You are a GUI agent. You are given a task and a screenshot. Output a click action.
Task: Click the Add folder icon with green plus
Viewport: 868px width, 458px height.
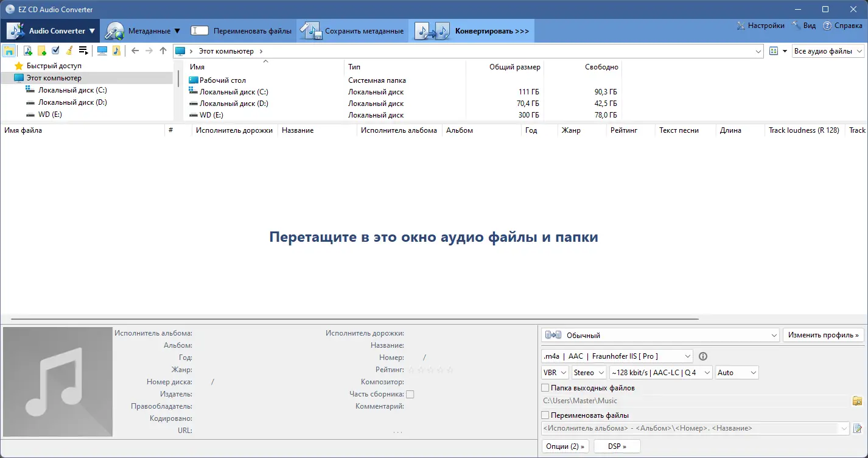tap(41, 51)
